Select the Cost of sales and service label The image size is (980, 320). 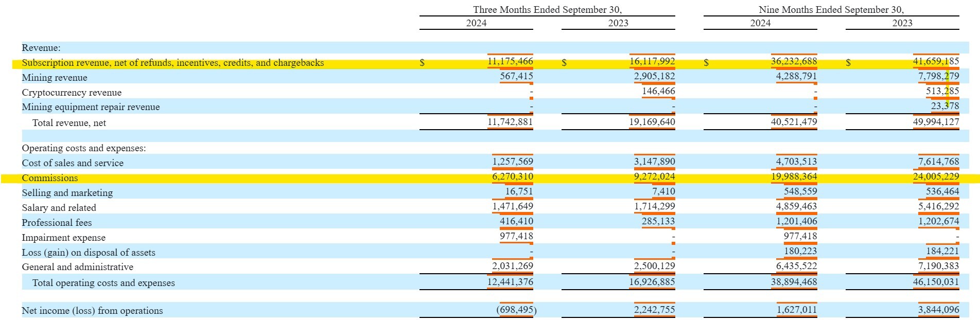click(73, 163)
